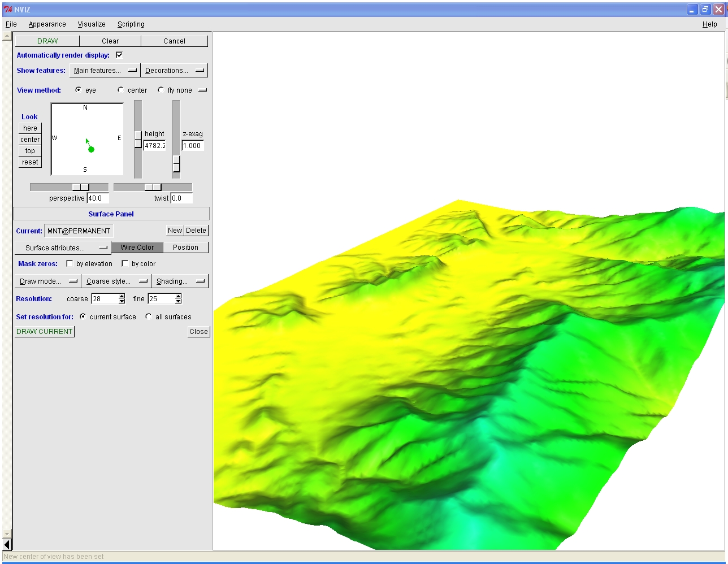Open the Surface attributes dropdown
This screenshot has height=564, width=728.
coord(61,248)
